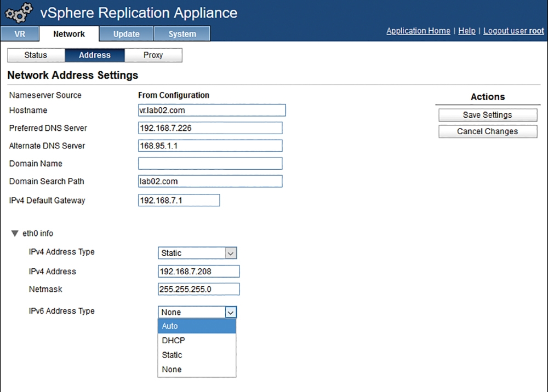Open the System tab
548x392 pixels.
(x=182, y=34)
